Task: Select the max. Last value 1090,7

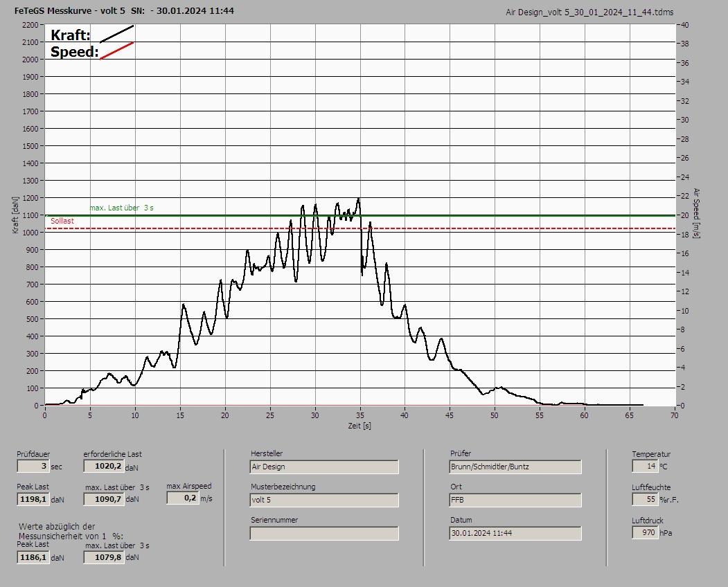Action: tap(103, 499)
